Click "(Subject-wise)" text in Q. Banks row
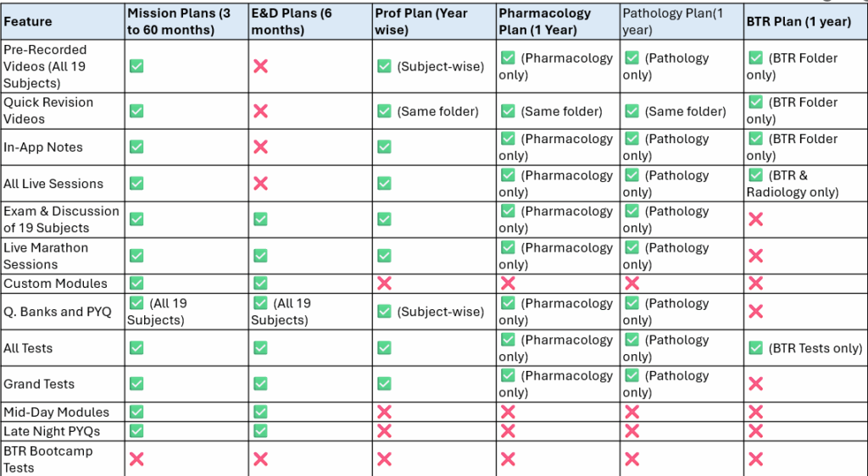 click(x=440, y=312)
